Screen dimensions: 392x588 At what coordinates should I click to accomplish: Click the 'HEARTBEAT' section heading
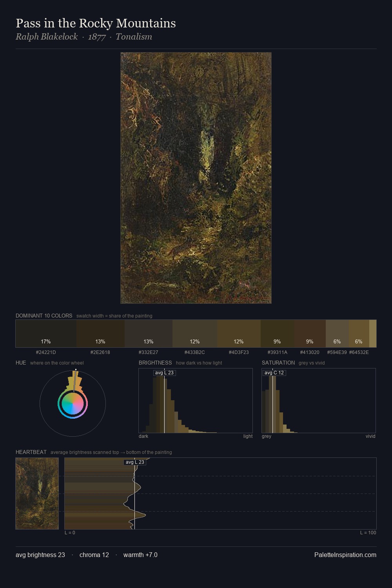point(31,452)
